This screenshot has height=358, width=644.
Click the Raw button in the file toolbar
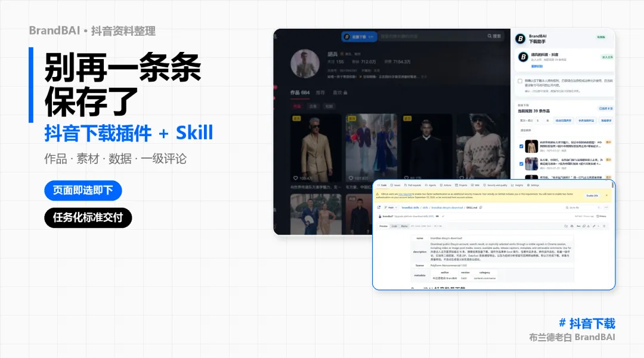[578, 226]
